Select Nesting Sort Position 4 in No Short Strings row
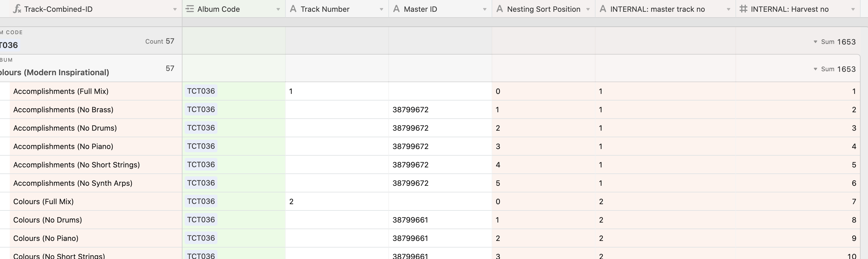The height and width of the screenshot is (259, 868). coord(544,165)
